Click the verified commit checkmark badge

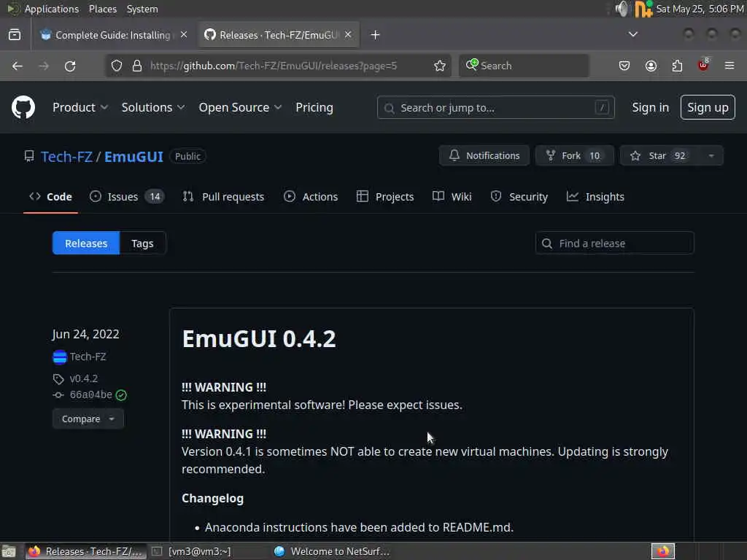click(x=122, y=394)
